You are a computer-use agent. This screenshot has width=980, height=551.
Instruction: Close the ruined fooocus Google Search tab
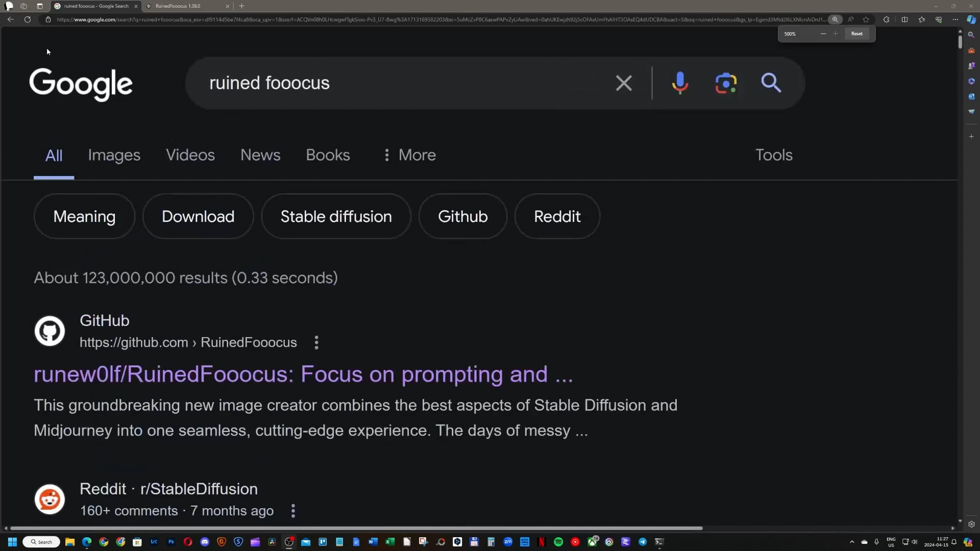[x=136, y=6]
